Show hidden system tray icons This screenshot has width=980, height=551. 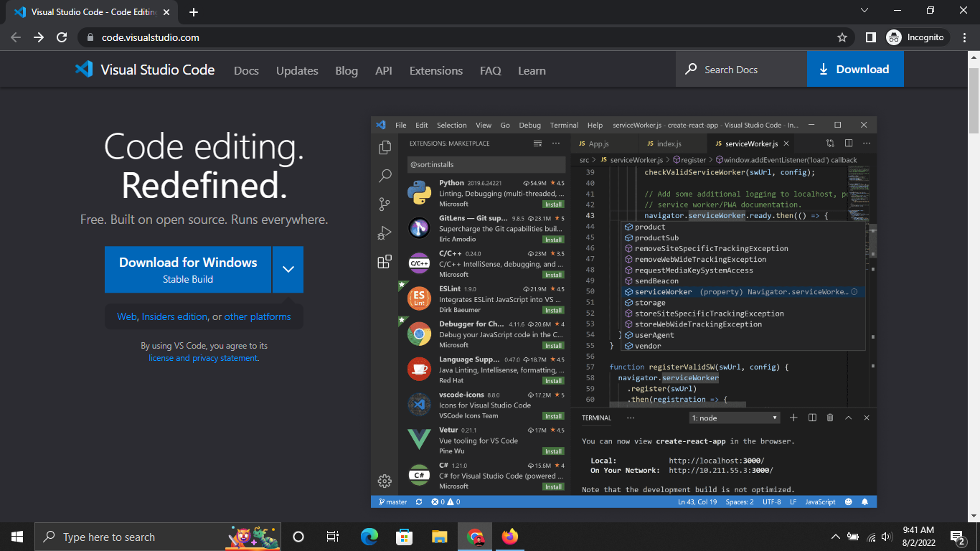point(835,537)
